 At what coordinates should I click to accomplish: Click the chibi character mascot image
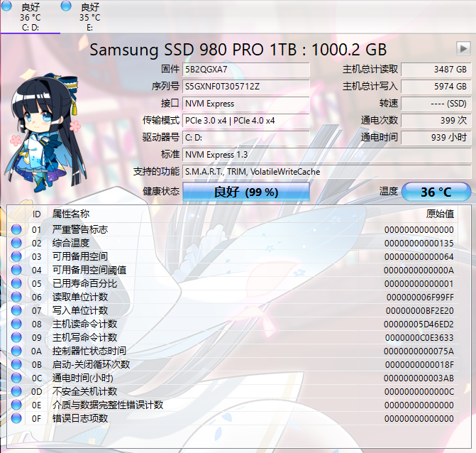(45, 132)
